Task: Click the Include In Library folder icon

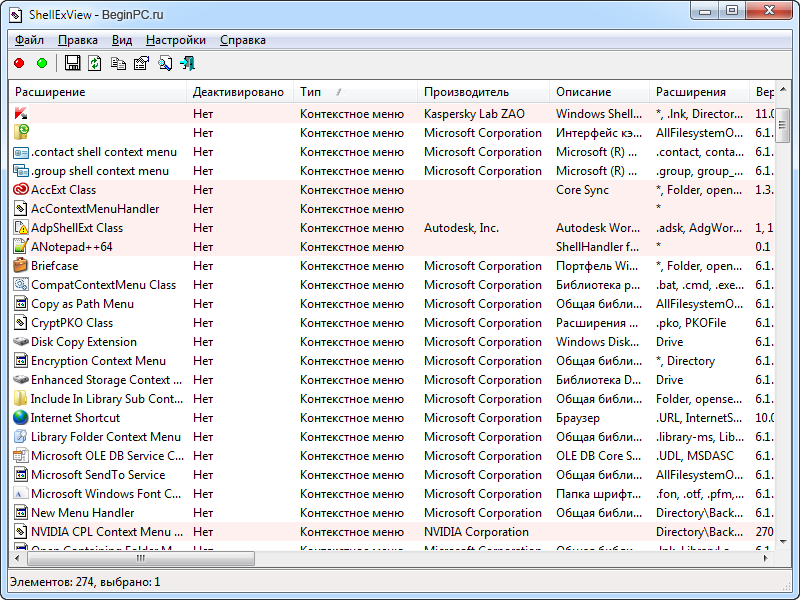Action: click(21, 398)
